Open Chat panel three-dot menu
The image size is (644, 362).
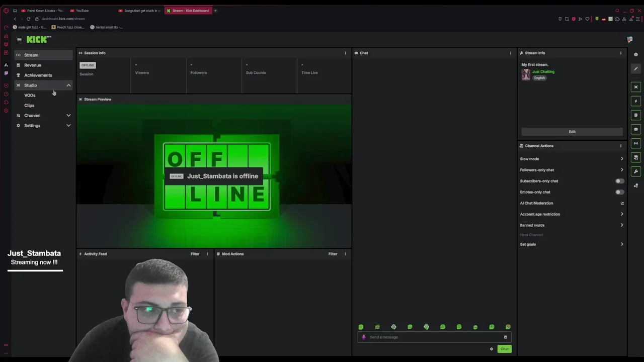pyautogui.click(x=510, y=53)
